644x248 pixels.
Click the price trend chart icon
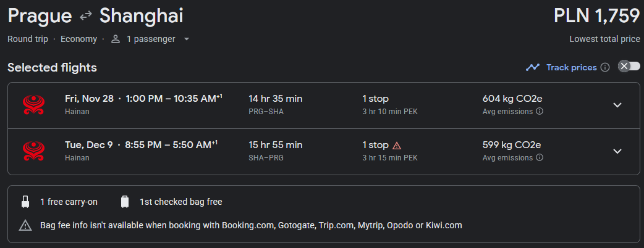(533, 67)
